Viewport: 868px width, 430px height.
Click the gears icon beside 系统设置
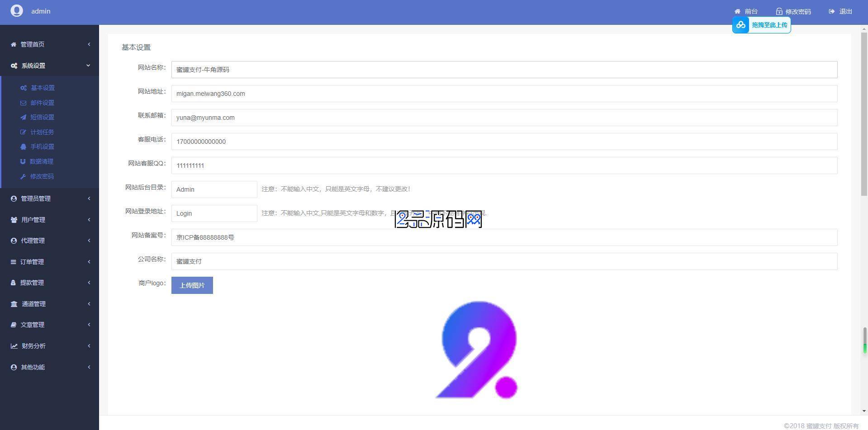tap(14, 66)
